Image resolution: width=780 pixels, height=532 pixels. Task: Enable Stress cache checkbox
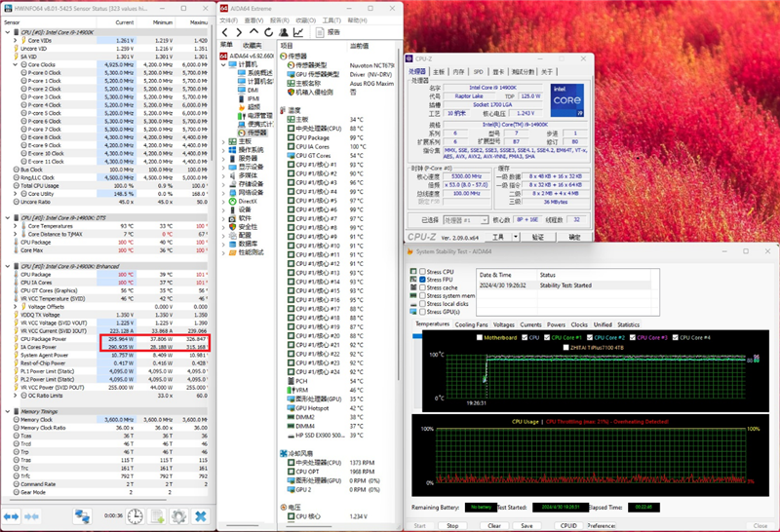click(x=422, y=287)
